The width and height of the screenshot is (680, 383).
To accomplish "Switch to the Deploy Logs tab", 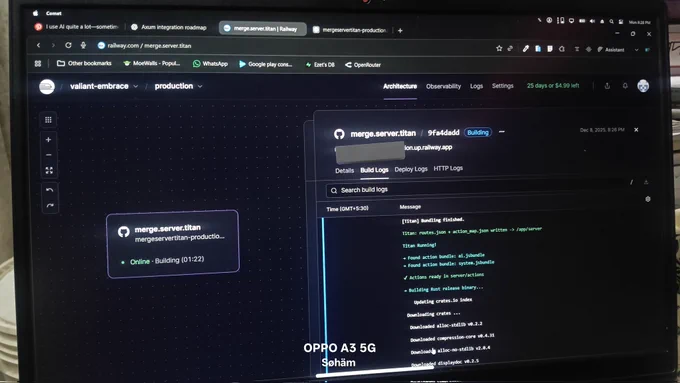I will pos(411,169).
